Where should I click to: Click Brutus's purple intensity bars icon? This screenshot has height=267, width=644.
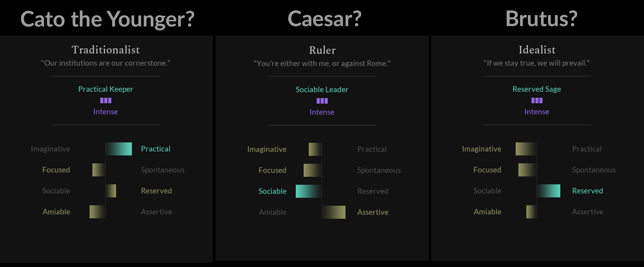pos(537,100)
